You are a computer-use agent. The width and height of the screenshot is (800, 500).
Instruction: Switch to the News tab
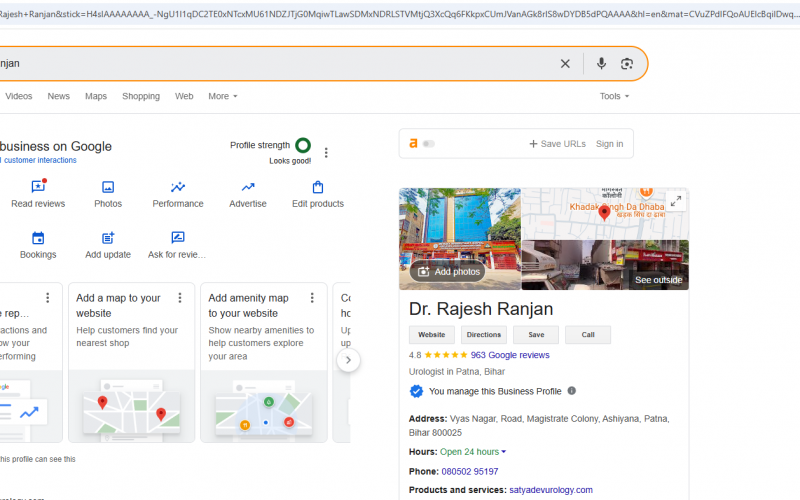coord(59,96)
